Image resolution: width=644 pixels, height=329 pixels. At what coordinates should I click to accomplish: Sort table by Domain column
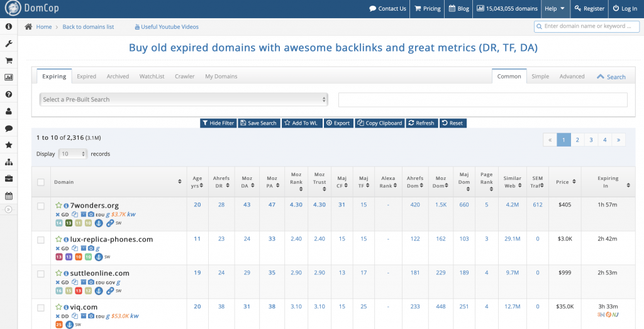click(x=118, y=182)
